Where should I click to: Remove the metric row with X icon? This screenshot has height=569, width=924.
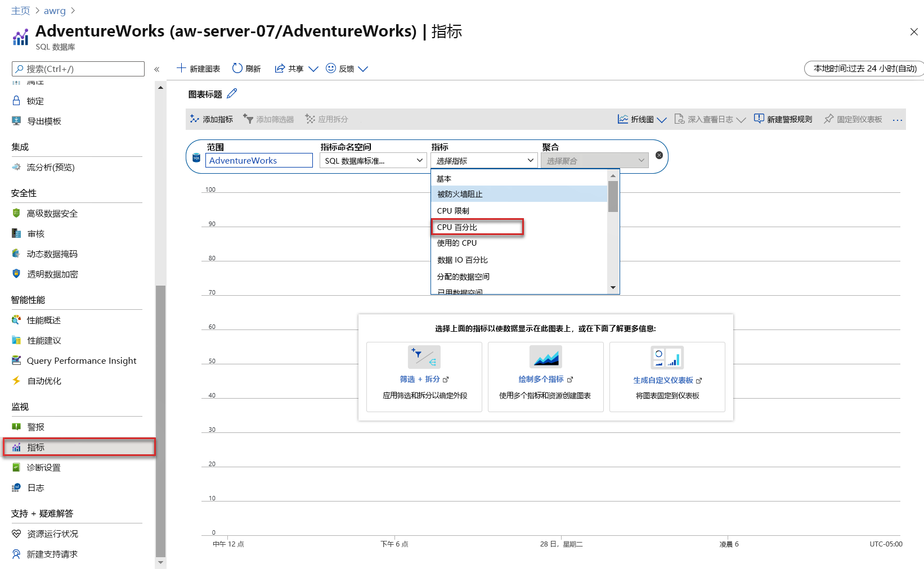tap(659, 155)
